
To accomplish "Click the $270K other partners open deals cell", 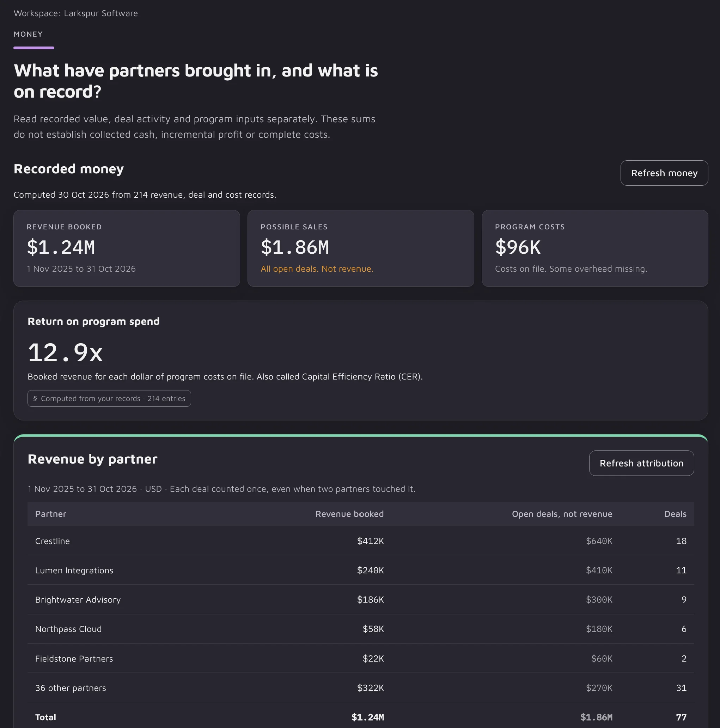I will point(599,688).
